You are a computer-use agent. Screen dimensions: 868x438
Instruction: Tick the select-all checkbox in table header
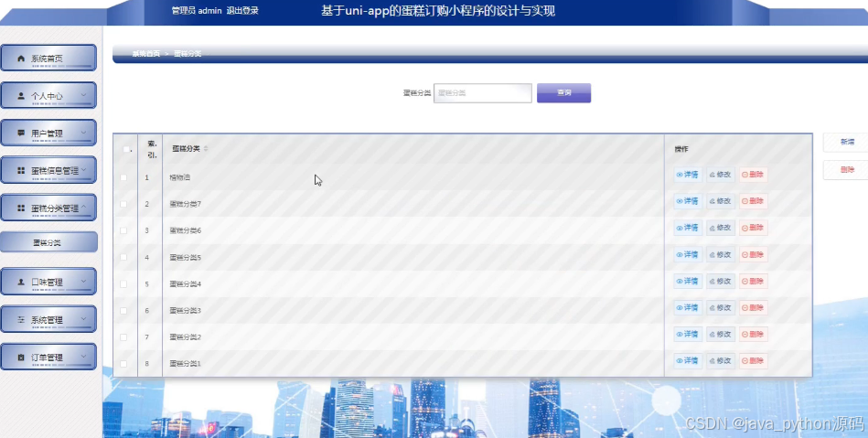pos(125,149)
